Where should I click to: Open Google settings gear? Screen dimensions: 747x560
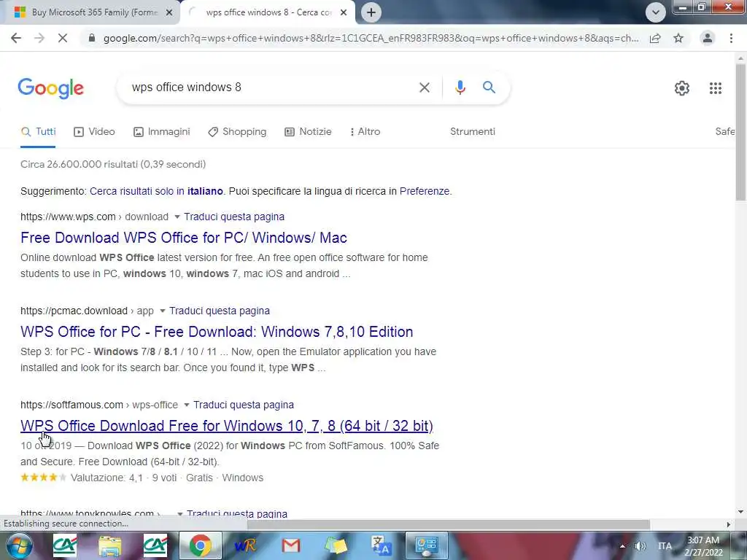682,88
